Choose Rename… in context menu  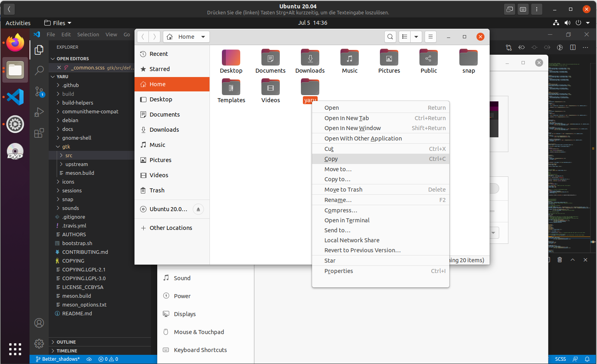coord(381,200)
